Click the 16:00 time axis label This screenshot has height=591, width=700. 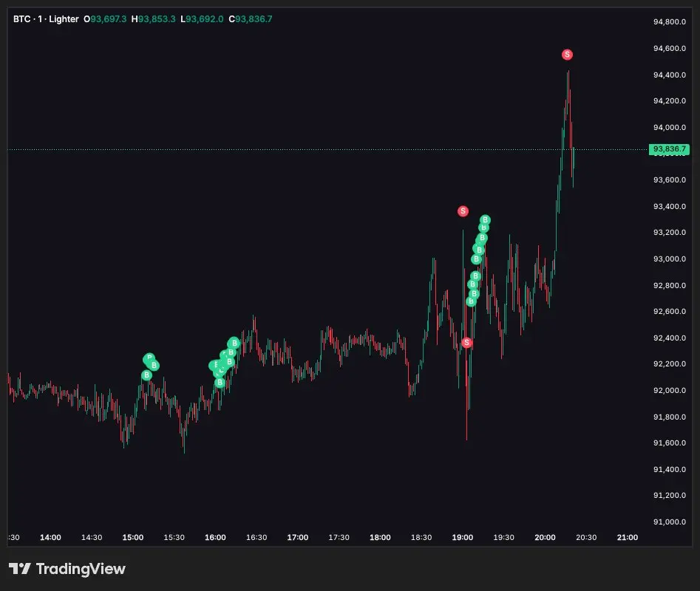click(x=215, y=538)
